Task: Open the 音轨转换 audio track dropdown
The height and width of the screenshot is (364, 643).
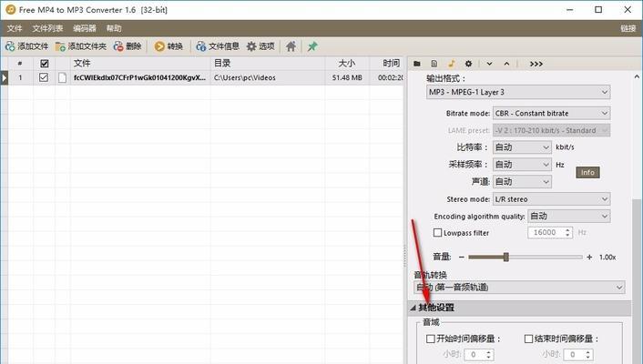Action: coord(519,288)
